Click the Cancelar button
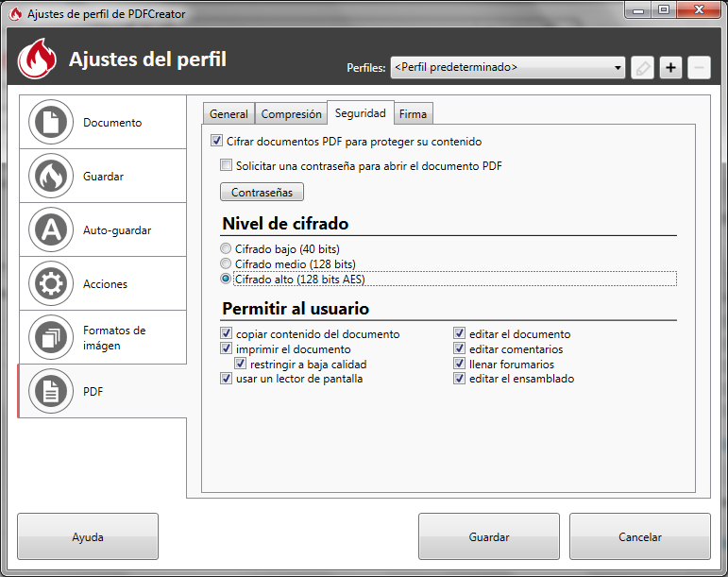Viewport: 728px width, 577px height. coord(640,536)
